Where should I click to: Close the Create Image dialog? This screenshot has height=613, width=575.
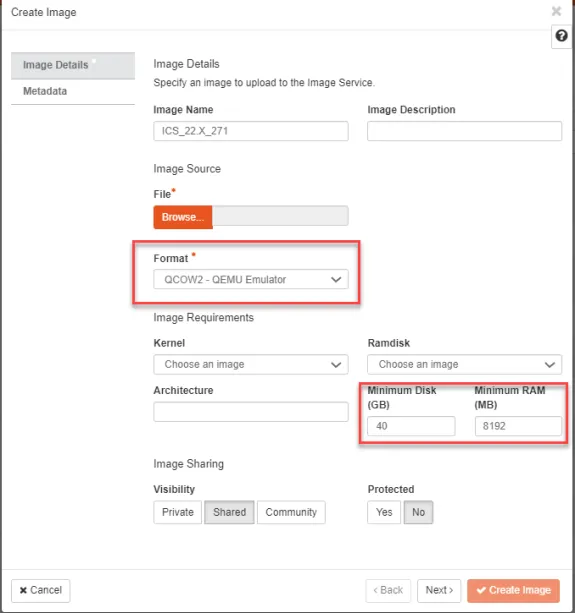(x=556, y=11)
